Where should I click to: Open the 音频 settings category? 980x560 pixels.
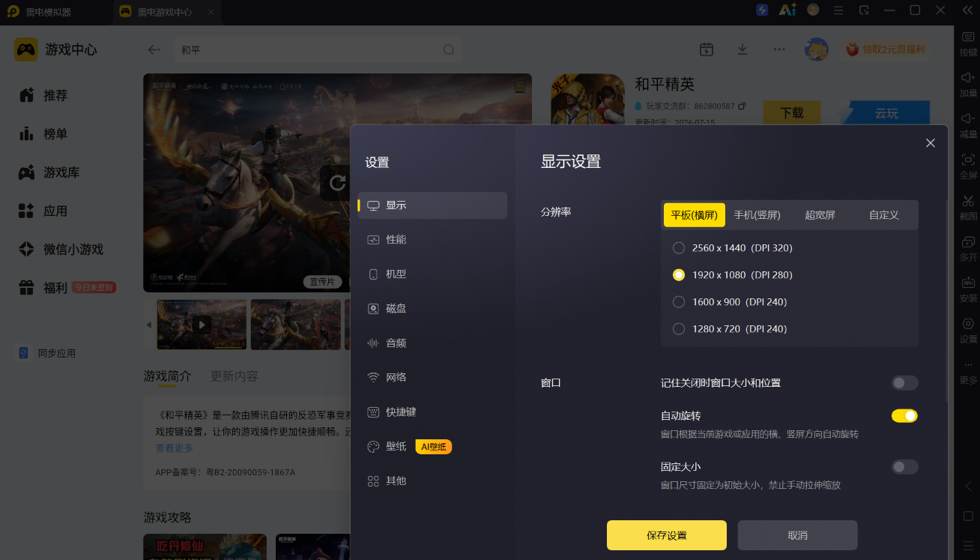pos(432,343)
